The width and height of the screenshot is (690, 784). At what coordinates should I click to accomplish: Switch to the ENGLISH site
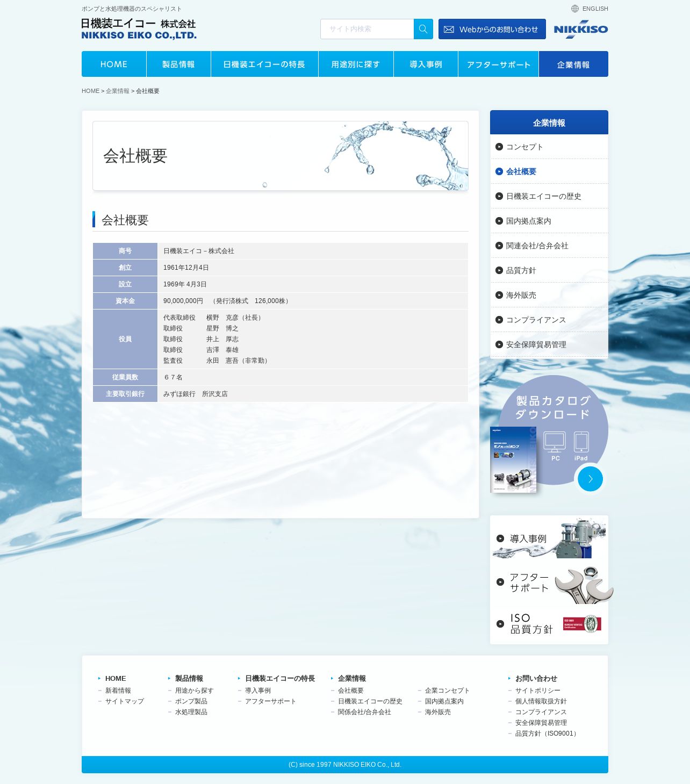point(595,9)
